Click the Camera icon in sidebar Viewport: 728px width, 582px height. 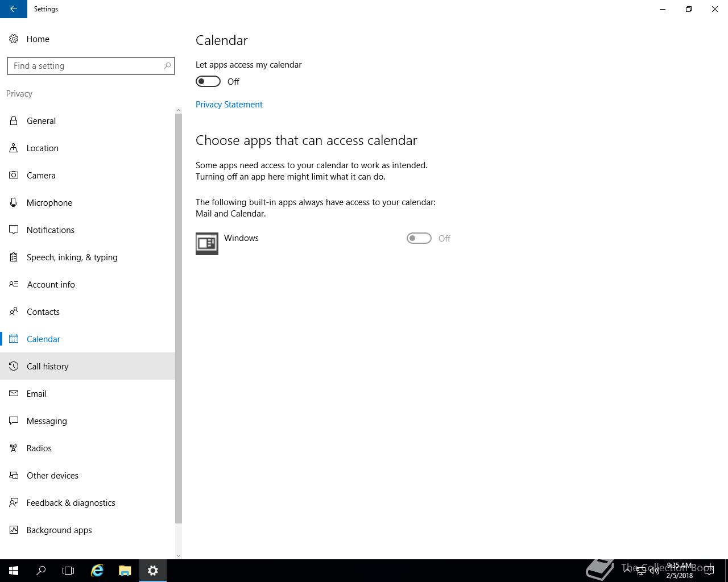tap(14, 175)
